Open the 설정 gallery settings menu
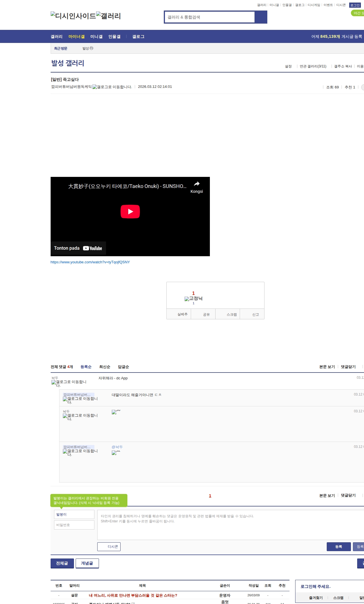Viewport: 364px width, 604px height. tap(288, 66)
